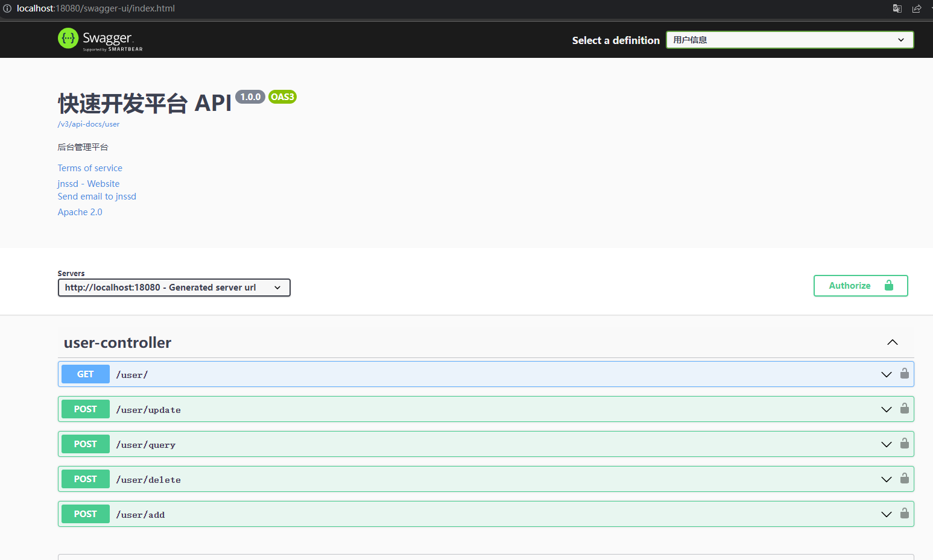Open the /v3/api-docs/user link

pos(89,124)
